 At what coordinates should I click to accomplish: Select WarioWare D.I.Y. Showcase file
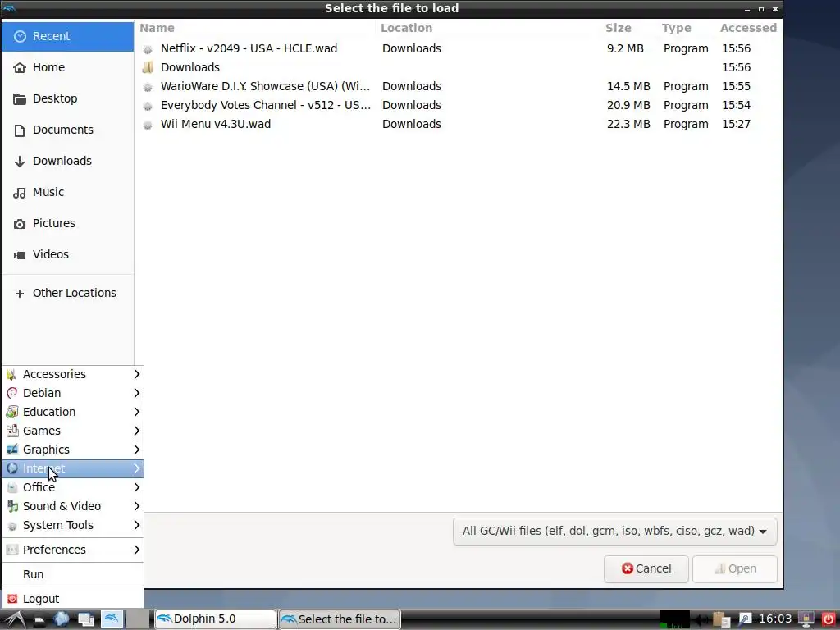(x=459, y=86)
